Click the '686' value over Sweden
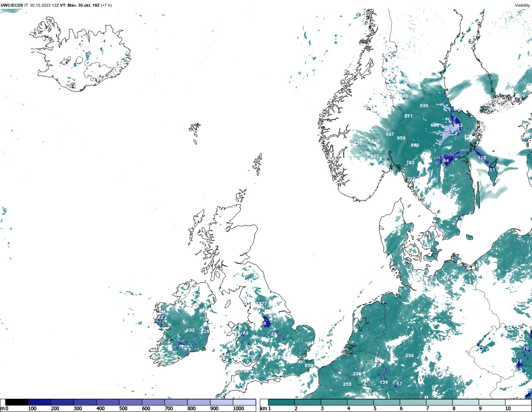Screen dimensions: 532x412 coord(435,125)
